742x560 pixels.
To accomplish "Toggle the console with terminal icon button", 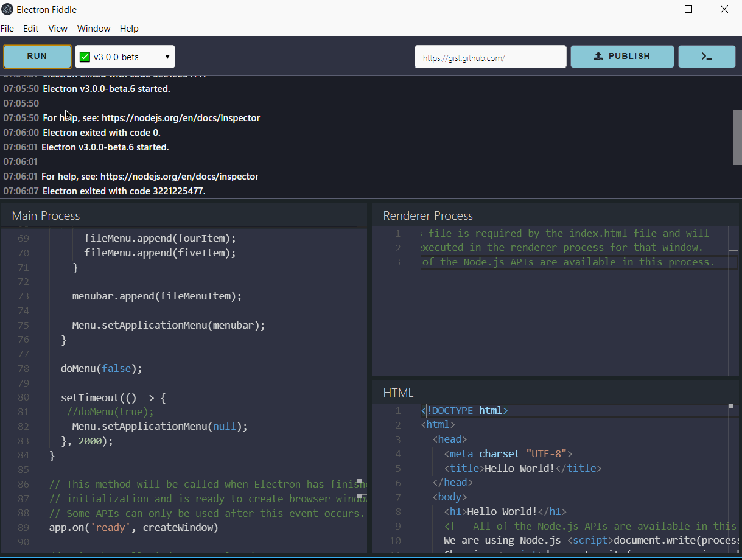I will (x=707, y=57).
